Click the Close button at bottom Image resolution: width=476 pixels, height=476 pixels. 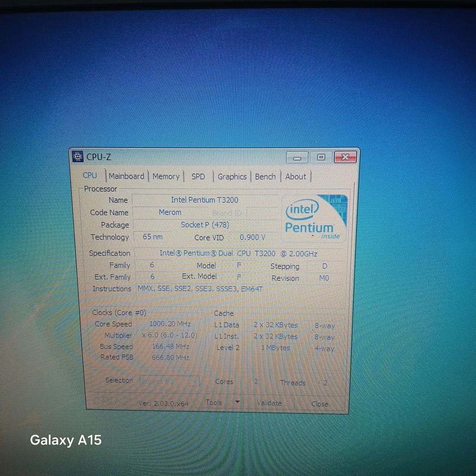(x=320, y=404)
